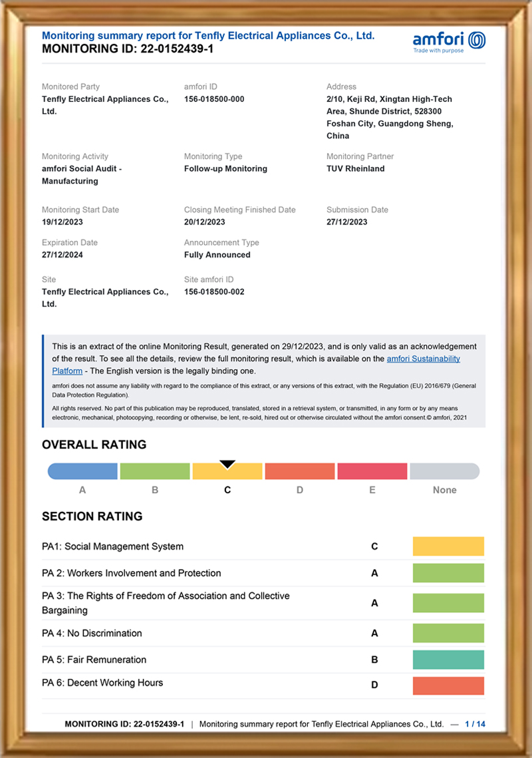Click the Monitoring ID 22-0152439-1 heading
Viewport: 532px width, 758px height.
[x=128, y=49]
